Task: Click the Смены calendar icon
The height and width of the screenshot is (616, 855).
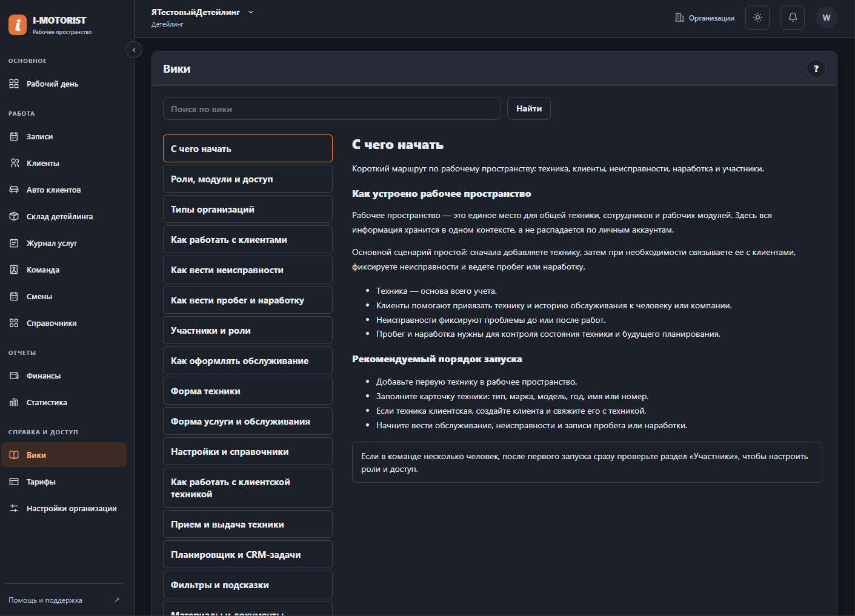Action: click(14, 296)
